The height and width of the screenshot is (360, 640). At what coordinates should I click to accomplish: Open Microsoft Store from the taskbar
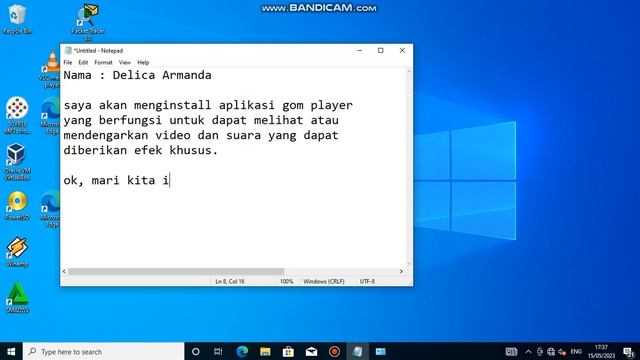tap(288, 351)
